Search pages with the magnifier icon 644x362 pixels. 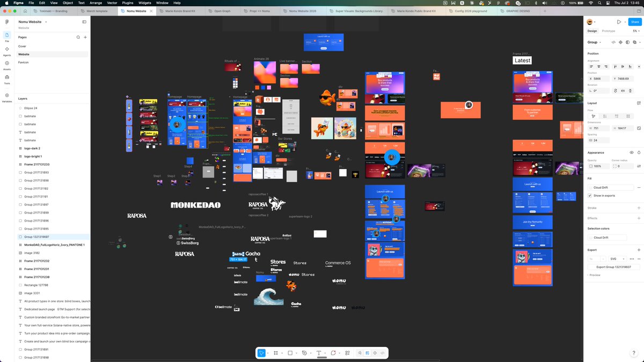(x=78, y=37)
